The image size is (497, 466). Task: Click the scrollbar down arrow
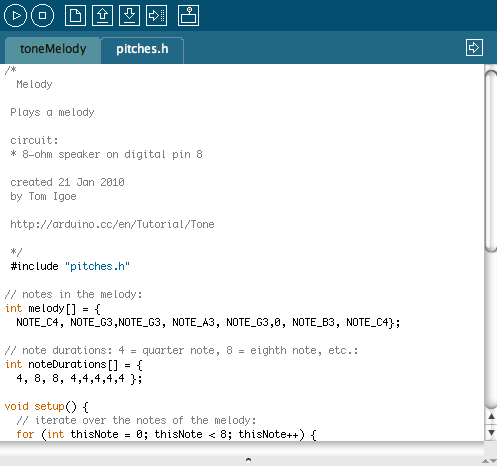491,433
